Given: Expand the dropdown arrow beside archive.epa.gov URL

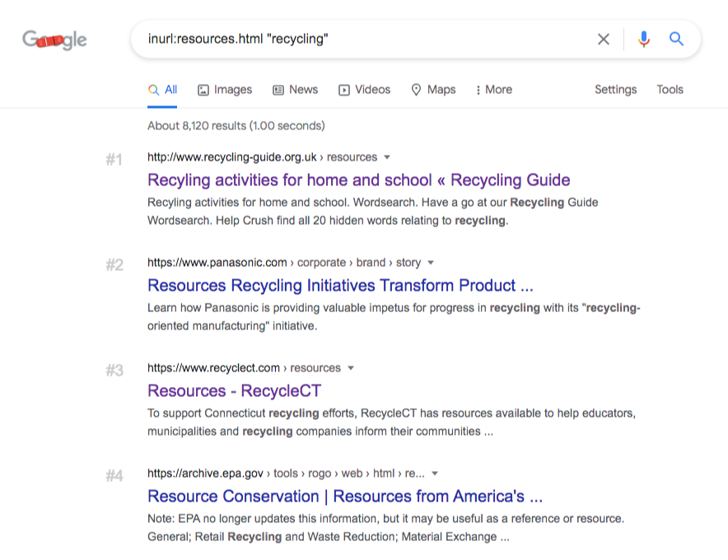Looking at the screenshot, I should [x=435, y=474].
